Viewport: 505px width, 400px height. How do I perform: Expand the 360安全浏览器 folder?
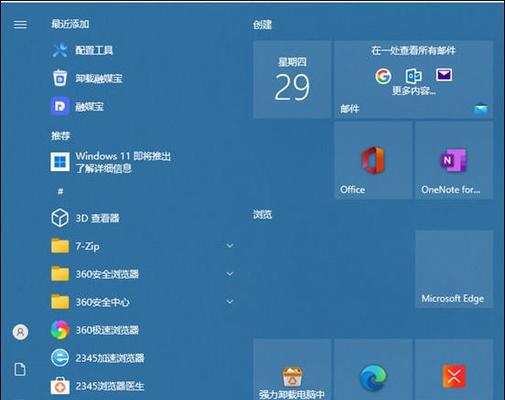[x=230, y=274]
